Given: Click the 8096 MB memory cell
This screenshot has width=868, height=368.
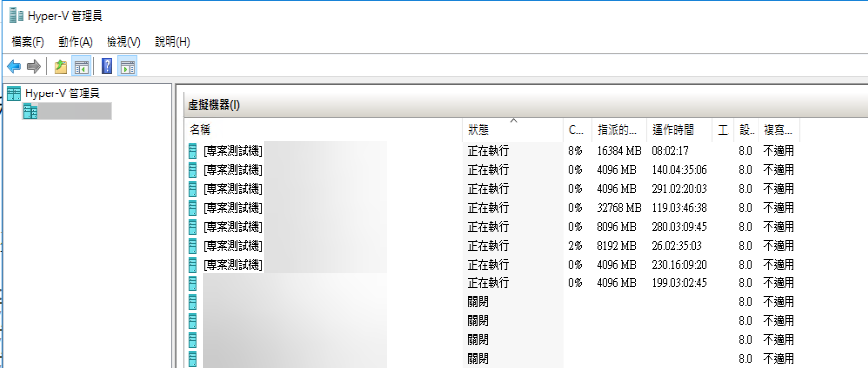Looking at the screenshot, I should (x=617, y=227).
